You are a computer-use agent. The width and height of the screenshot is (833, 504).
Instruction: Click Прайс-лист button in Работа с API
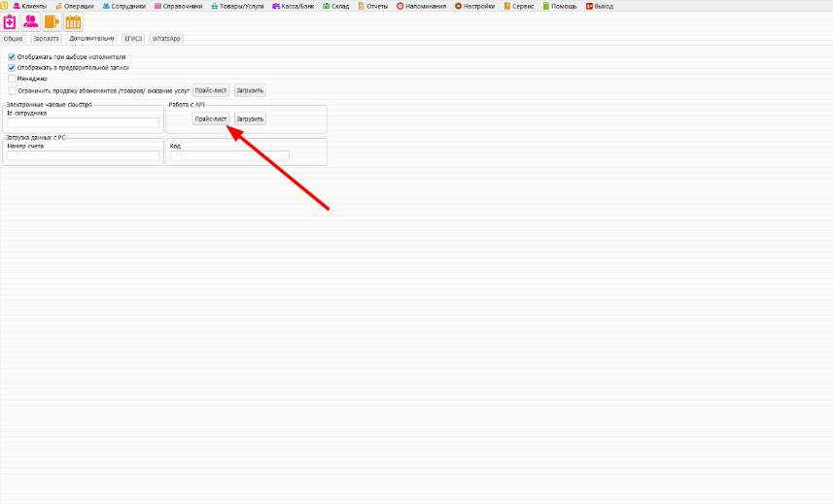[211, 119]
